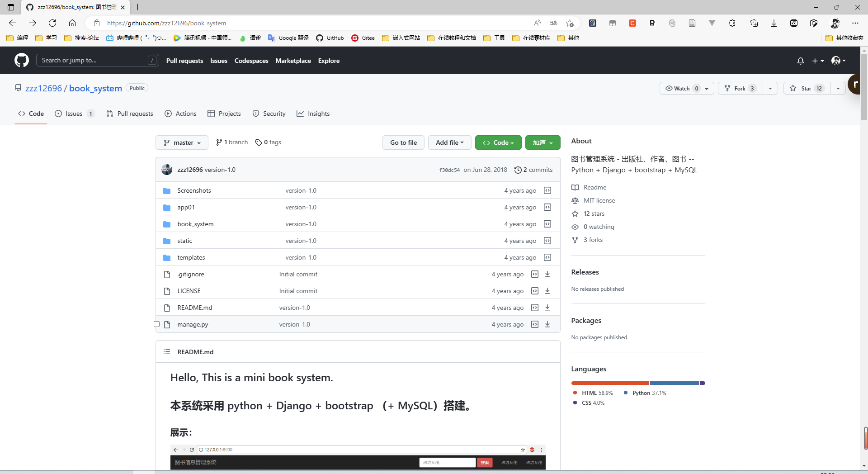This screenshot has width=868, height=474.
Task: Open the Star lists dropdown arrow
Action: click(x=838, y=88)
